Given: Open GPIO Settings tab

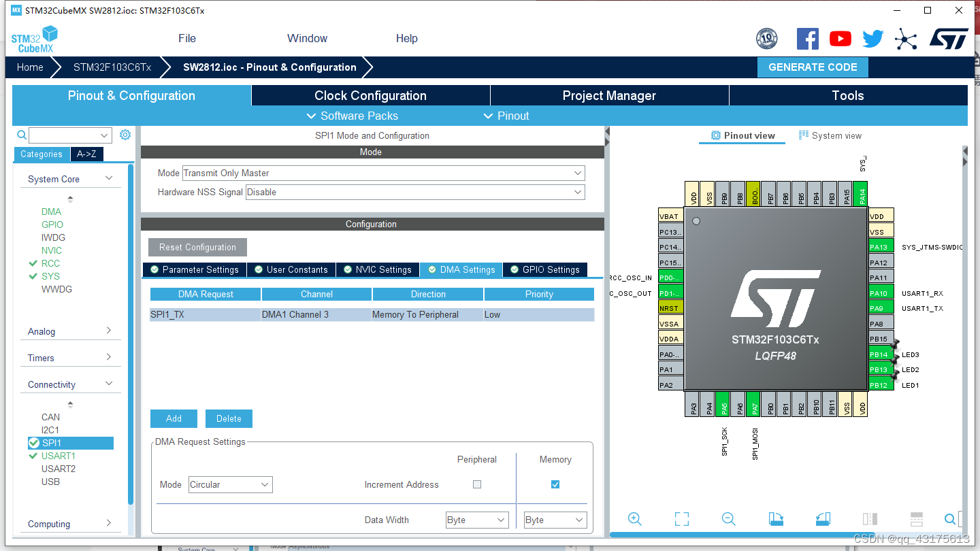Looking at the screenshot, I should (545, 269).
